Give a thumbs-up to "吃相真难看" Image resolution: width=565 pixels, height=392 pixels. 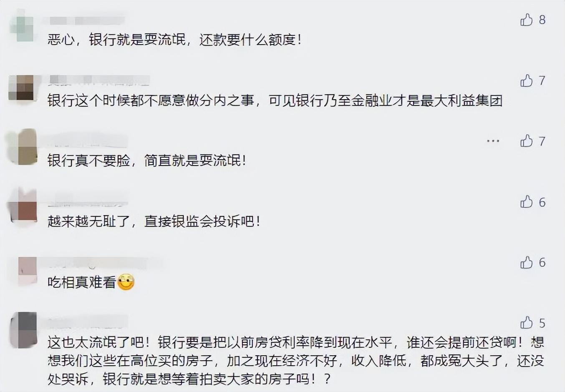[x=527, y=263]
